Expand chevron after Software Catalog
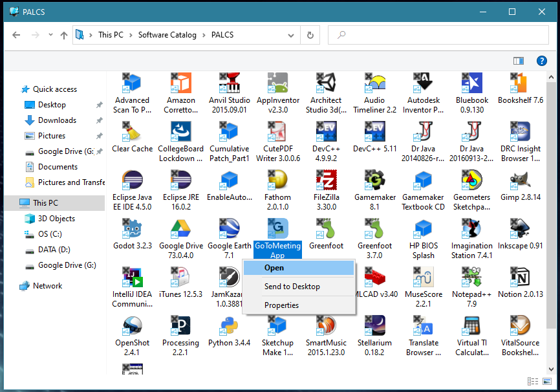The height and width of the screenshot is (392, 560). click(x=204, y=35)
